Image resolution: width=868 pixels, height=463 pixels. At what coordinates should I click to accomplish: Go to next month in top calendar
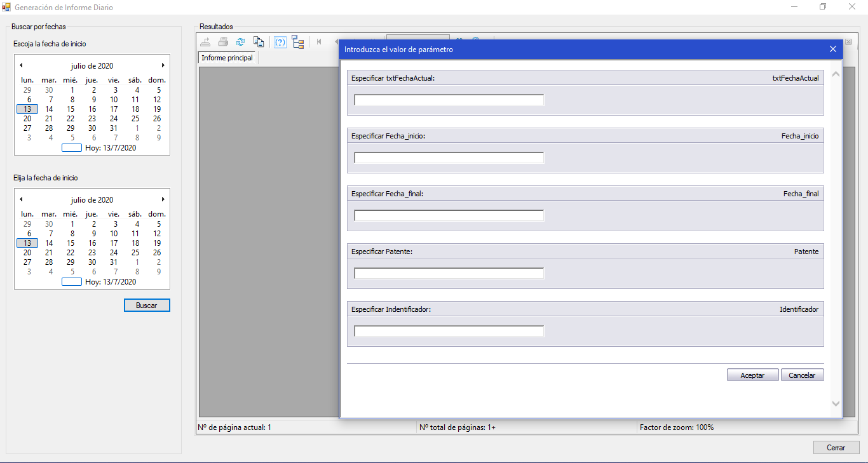163,65
